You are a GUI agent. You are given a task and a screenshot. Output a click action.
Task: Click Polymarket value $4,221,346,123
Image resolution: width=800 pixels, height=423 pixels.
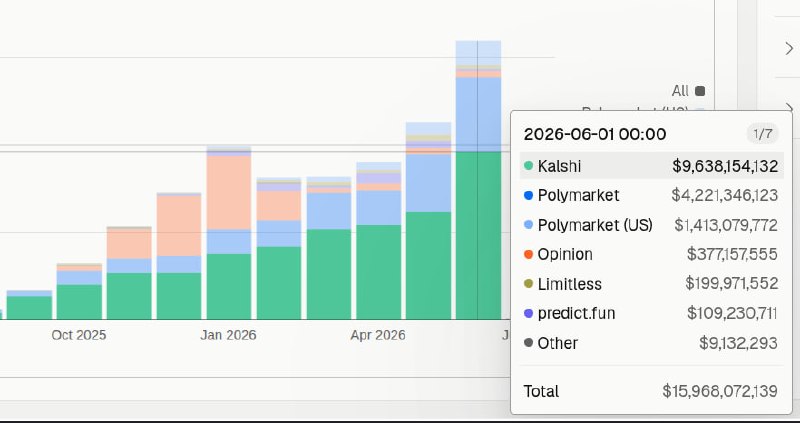724,195
